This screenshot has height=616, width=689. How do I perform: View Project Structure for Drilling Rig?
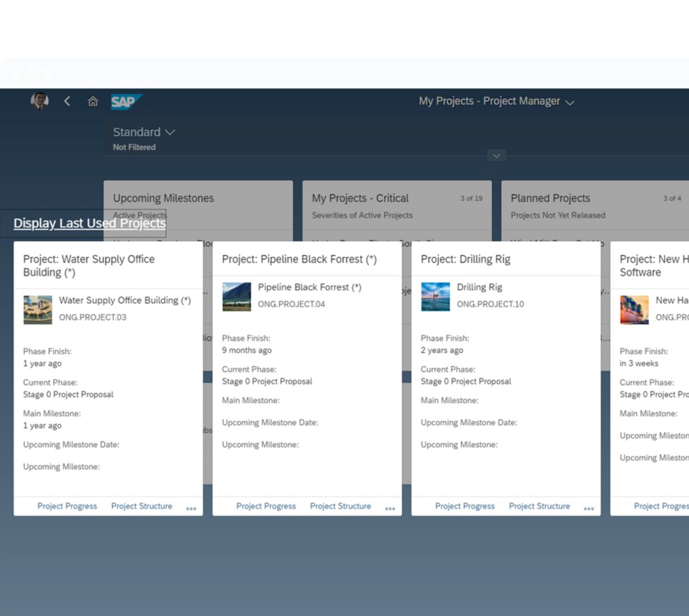point(539,506)
